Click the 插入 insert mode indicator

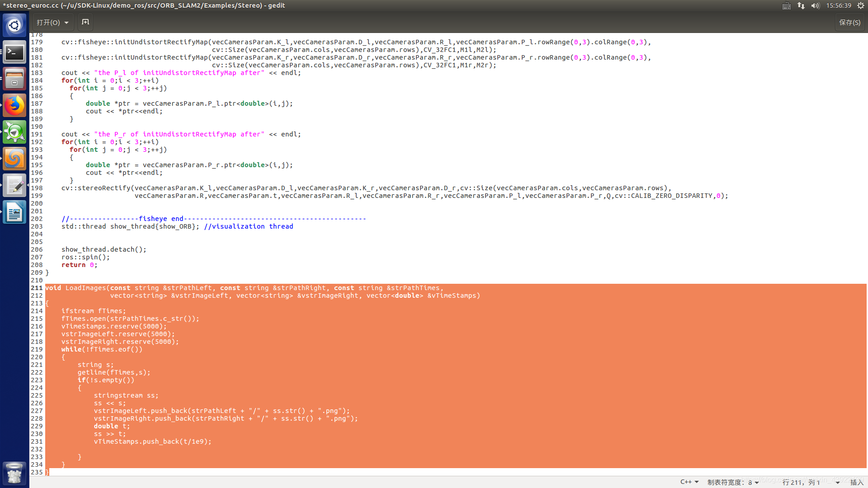(857, 482)
